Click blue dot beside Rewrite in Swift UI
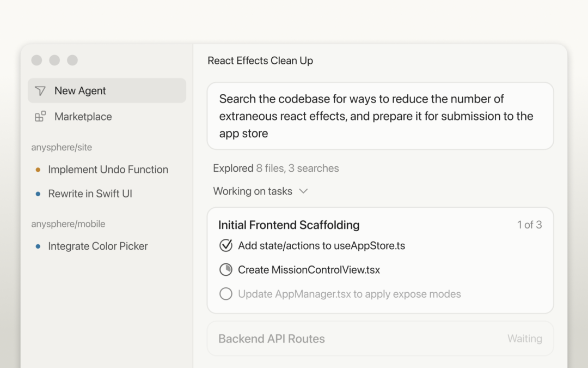Image resolution: width=588 pixels, height=368 pixels. coord(38,194)
